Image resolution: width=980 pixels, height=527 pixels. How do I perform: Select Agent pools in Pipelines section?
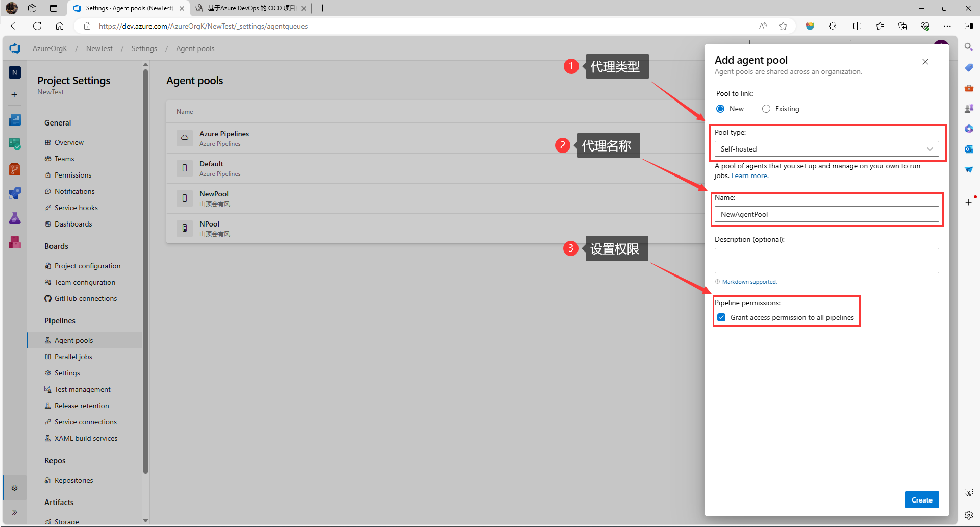coord(85,340)
